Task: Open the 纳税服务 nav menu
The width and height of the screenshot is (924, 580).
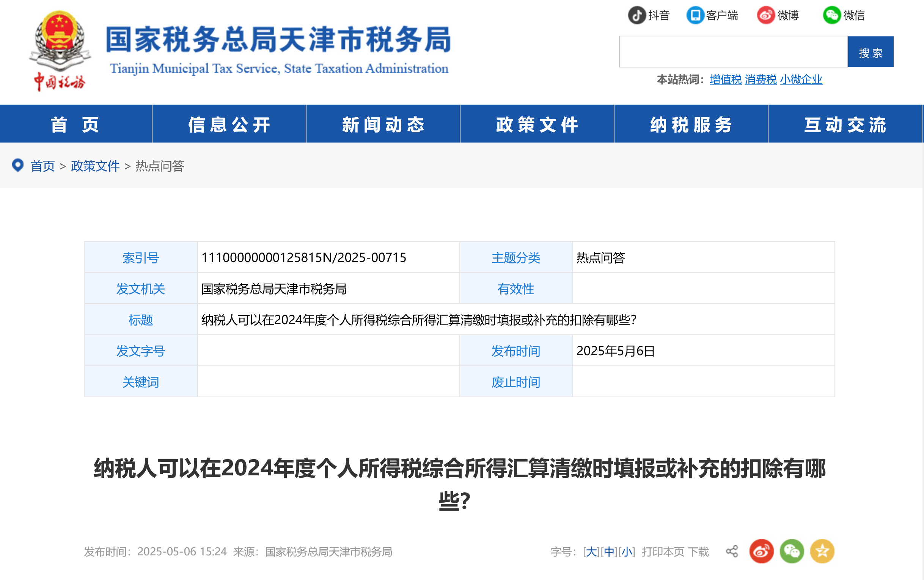Action: coord(691,124)
